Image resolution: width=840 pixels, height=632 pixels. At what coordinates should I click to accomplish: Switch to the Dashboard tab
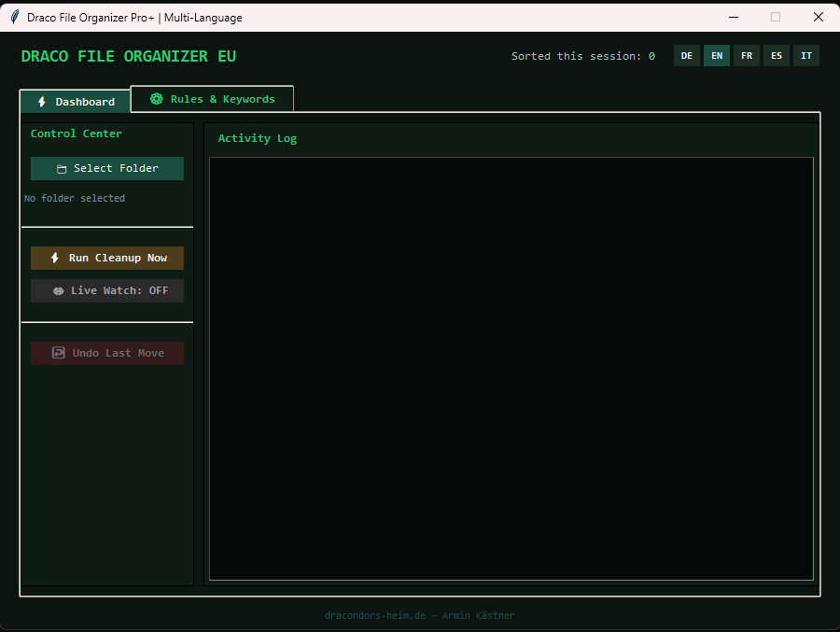click(x=76, y=102)
